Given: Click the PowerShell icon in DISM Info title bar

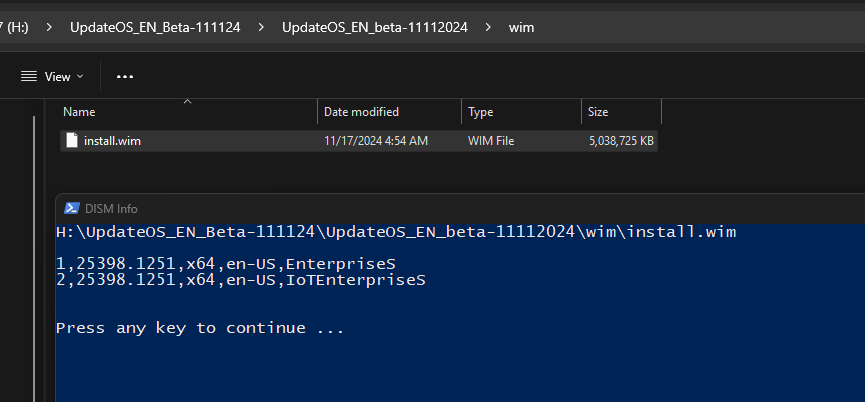Looking at the screenshot, I should click(x=72, y=208).
